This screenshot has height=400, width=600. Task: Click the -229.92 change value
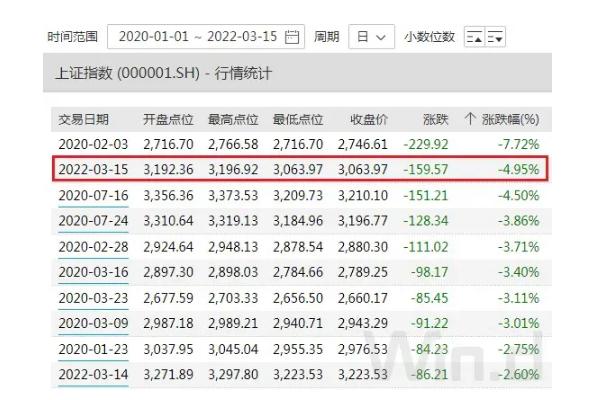426,144
